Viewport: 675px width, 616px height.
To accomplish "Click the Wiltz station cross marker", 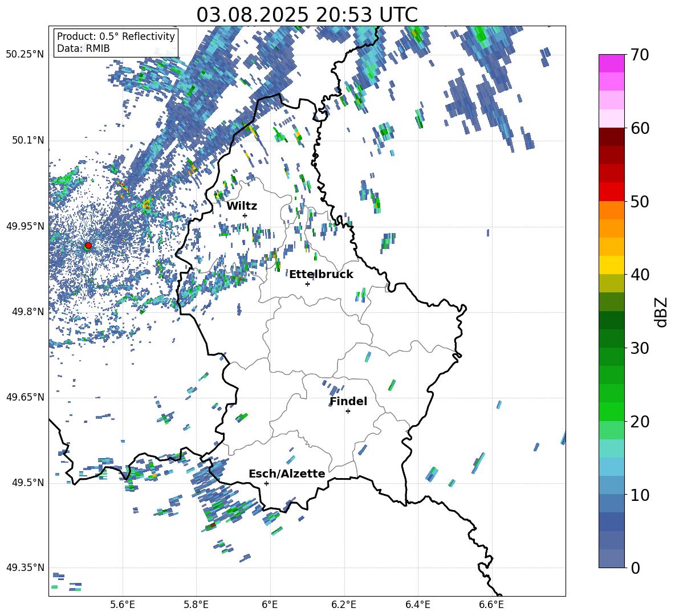I will pos(245,215).
